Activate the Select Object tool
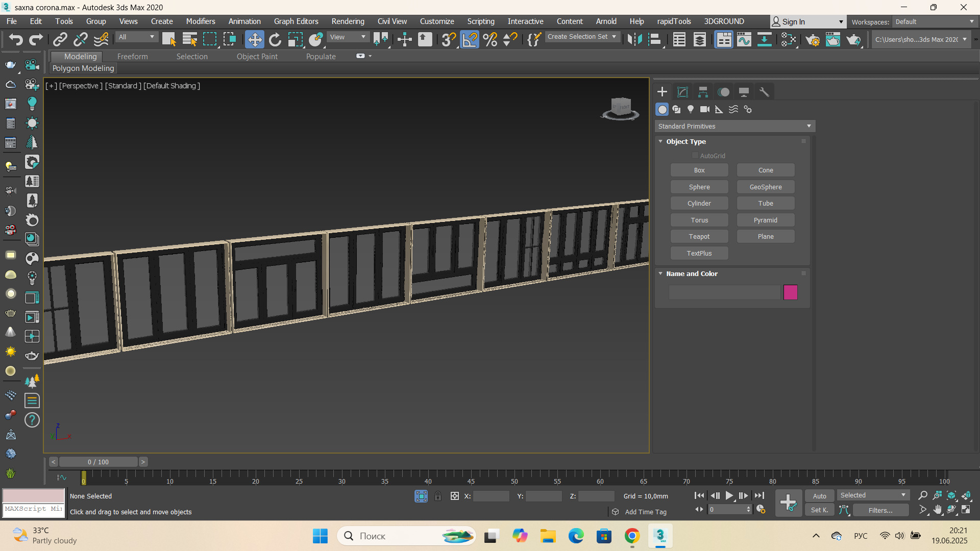 point(168,39)
